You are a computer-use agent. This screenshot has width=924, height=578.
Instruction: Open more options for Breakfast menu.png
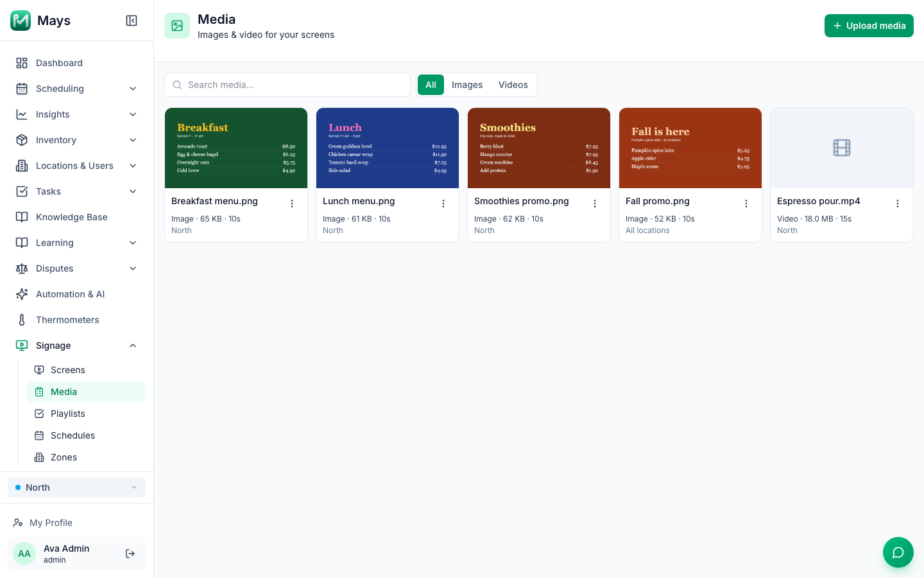point(292,204)
